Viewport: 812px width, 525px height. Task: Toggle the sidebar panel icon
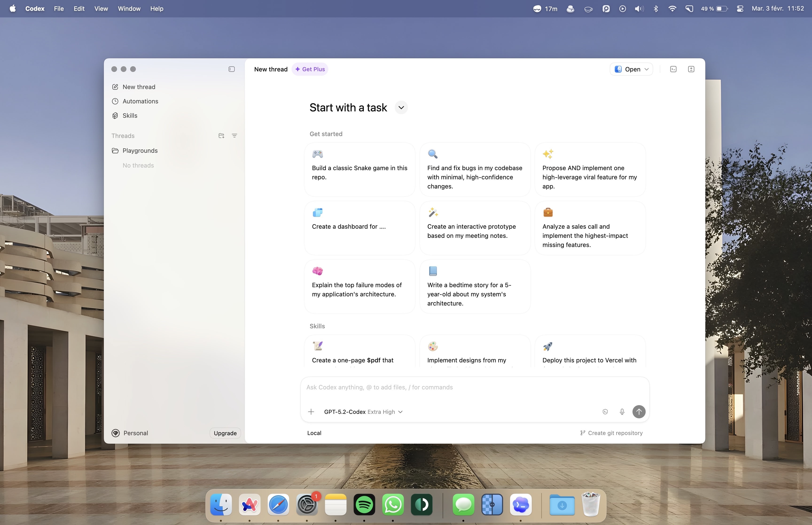click(231, 69)
